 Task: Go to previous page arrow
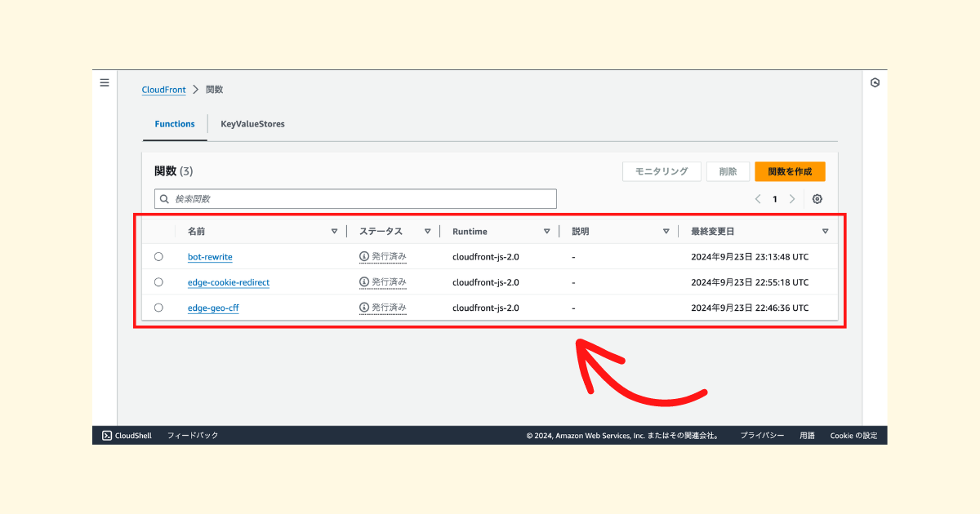(758, 199)
